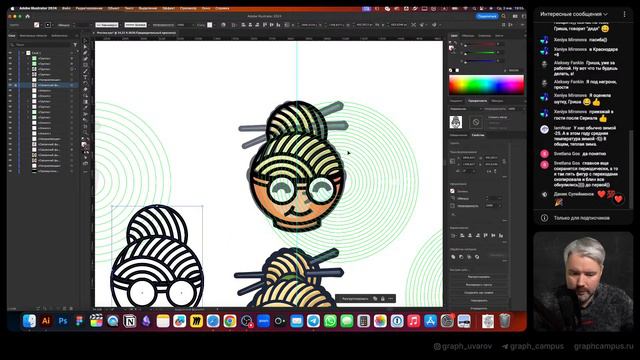
Task: Click the lock icon in the contextual task bar
Action: 383,299
